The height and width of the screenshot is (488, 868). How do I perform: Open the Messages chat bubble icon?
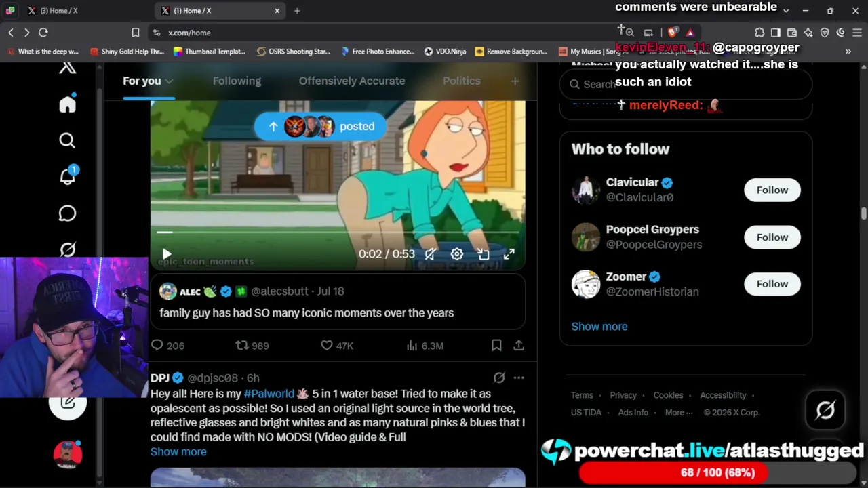click(x=67, y=213)
